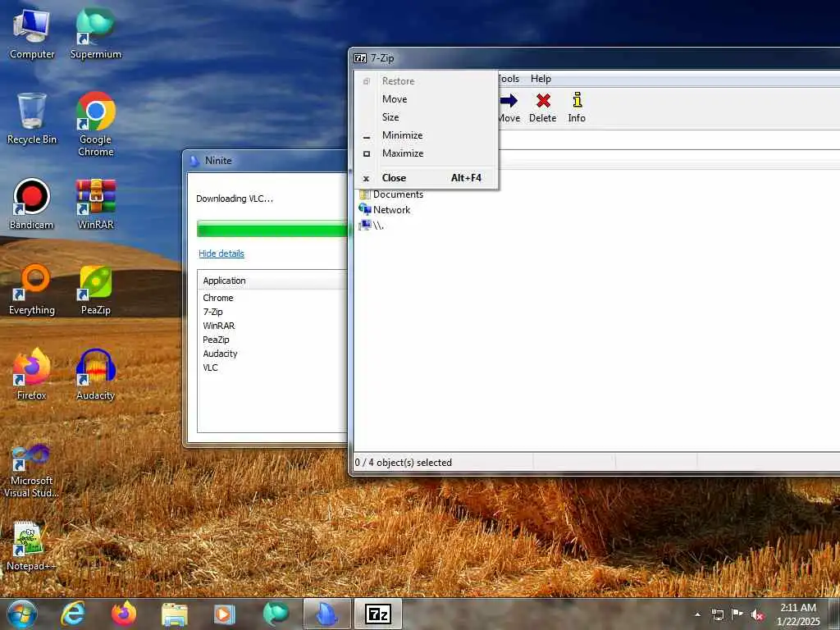This screenshot has width=840, height=630.
Task: Click the Move arrow toolbar icon in 7-Zip
Action: click(x=509, y=107)
